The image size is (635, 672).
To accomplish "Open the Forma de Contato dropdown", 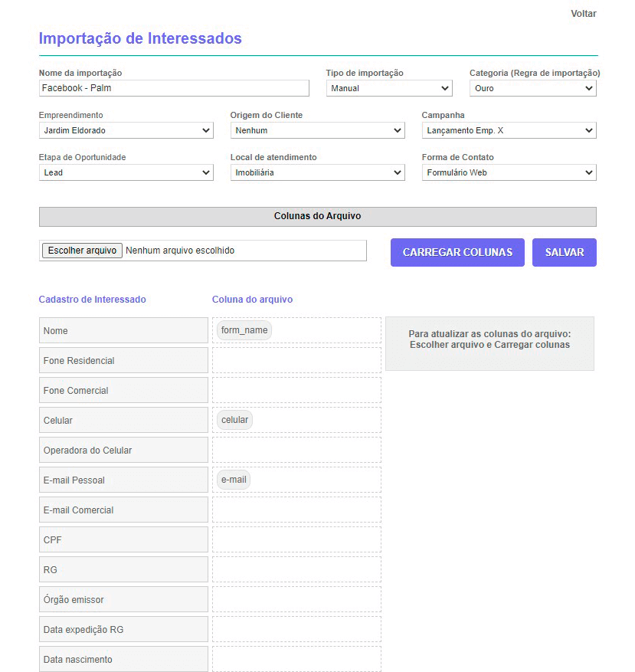I will 508,172.
